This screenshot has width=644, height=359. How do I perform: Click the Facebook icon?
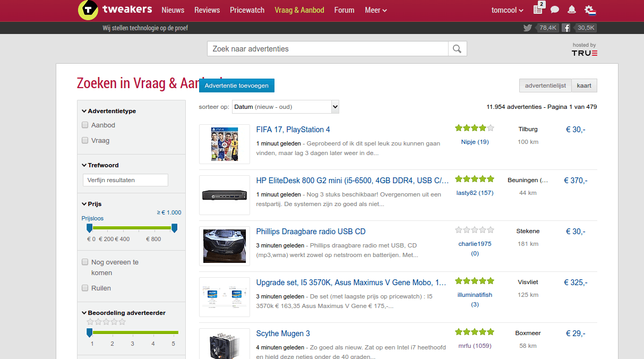pyautogui.click(x=566, y=28)
